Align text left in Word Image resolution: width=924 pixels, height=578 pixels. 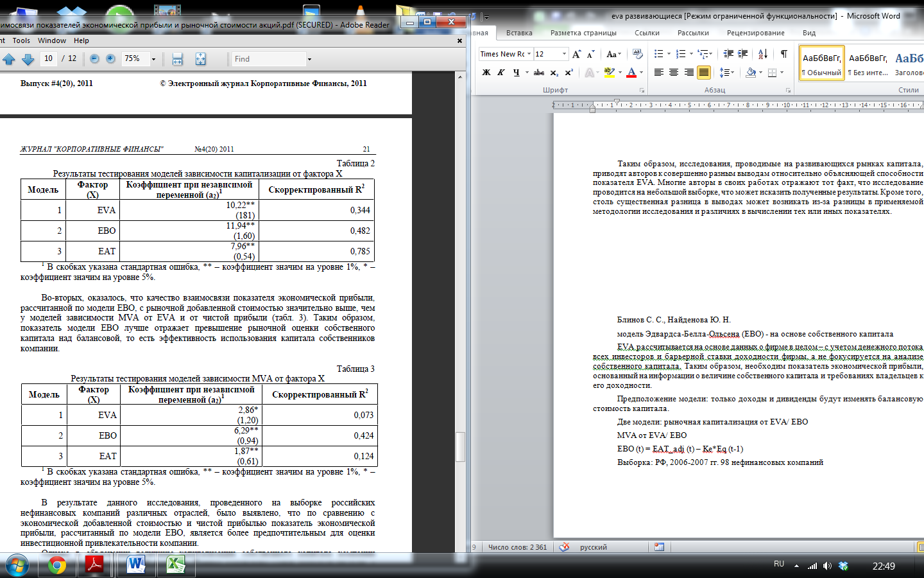659,73
